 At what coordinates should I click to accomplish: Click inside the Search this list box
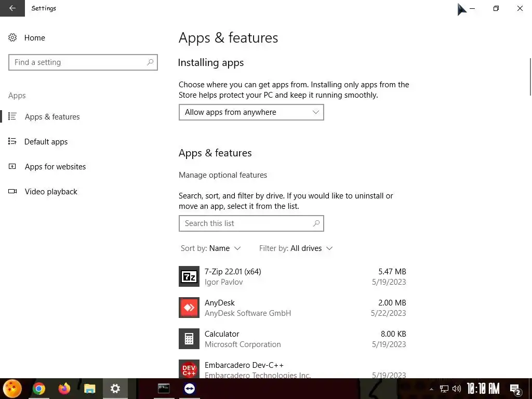coord(251,223)
